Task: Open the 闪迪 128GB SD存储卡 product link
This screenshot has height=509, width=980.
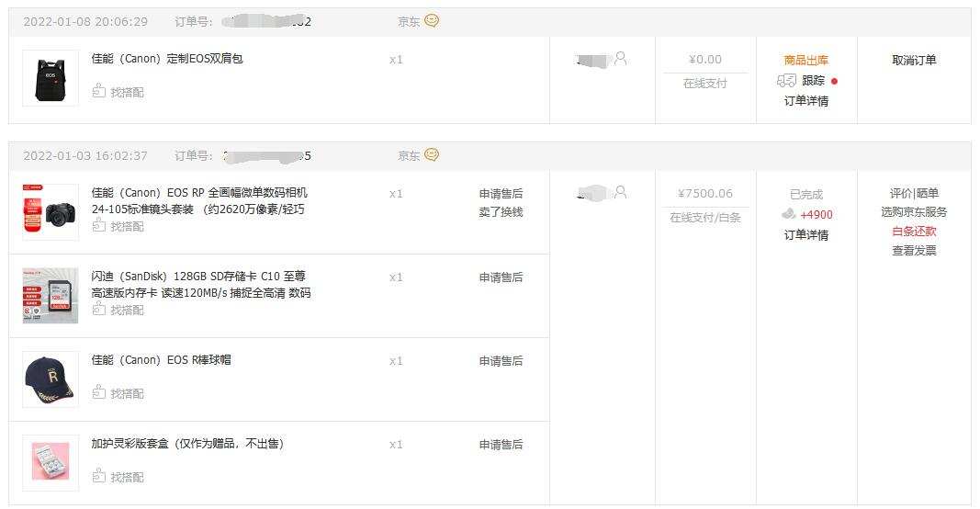Action: point(200,285)
